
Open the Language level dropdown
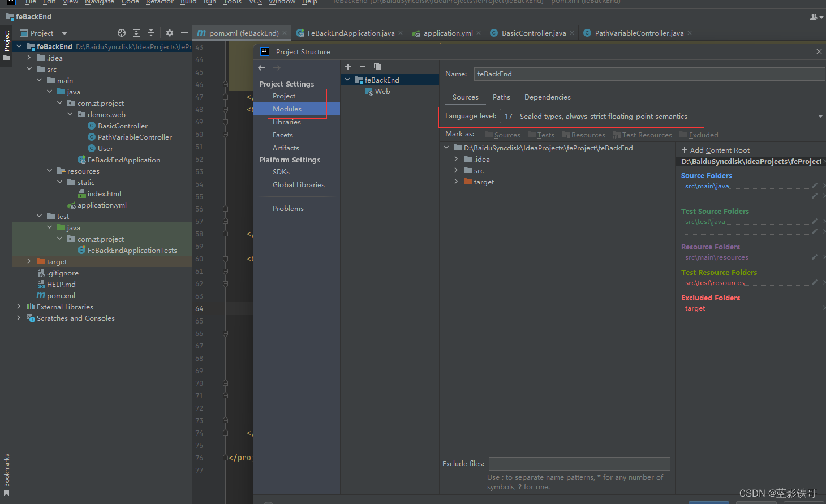820,116
